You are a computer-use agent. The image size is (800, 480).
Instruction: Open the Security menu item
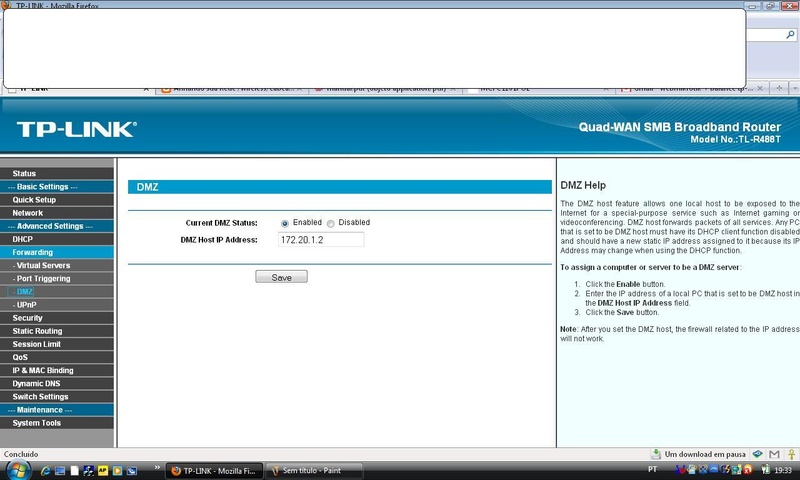57,318
